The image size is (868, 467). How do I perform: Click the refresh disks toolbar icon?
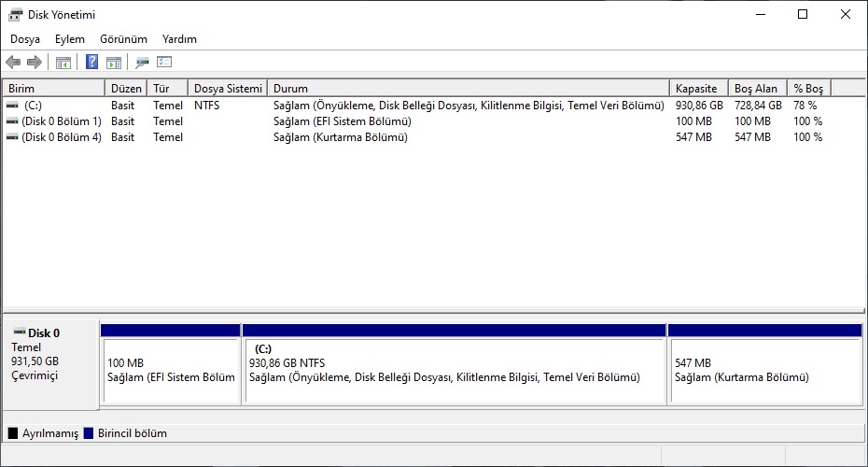pyautogui.click(x=142, y=63)
